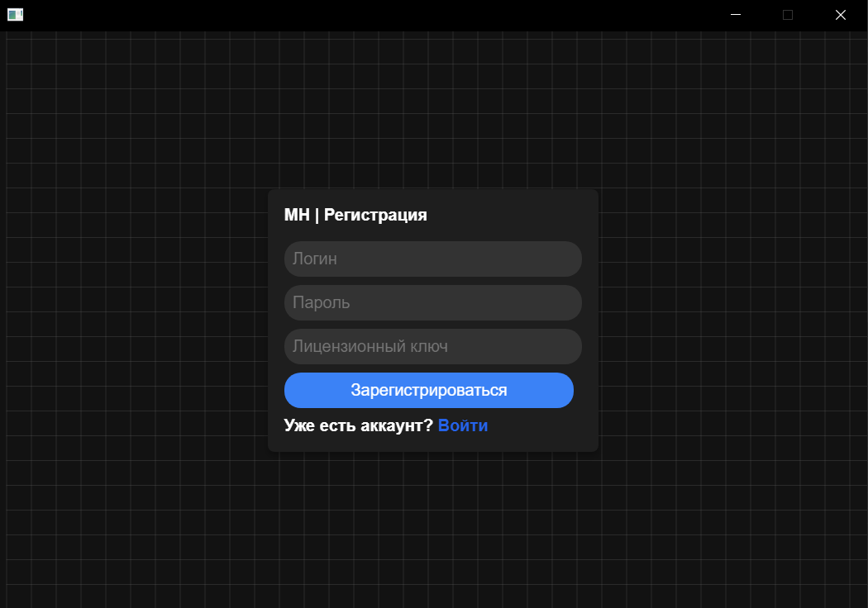Submit the form with the blue register button
This screenshot has height=608, width=868.
[428, 390]
